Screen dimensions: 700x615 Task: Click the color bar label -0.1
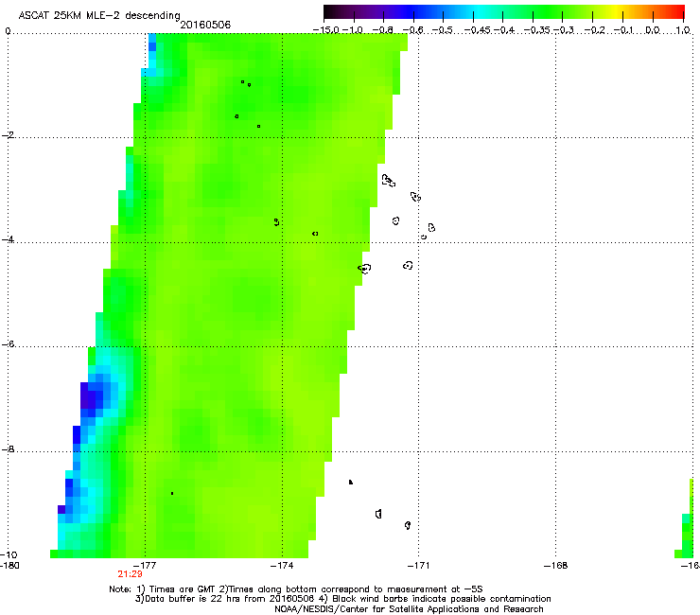[623, 30]
